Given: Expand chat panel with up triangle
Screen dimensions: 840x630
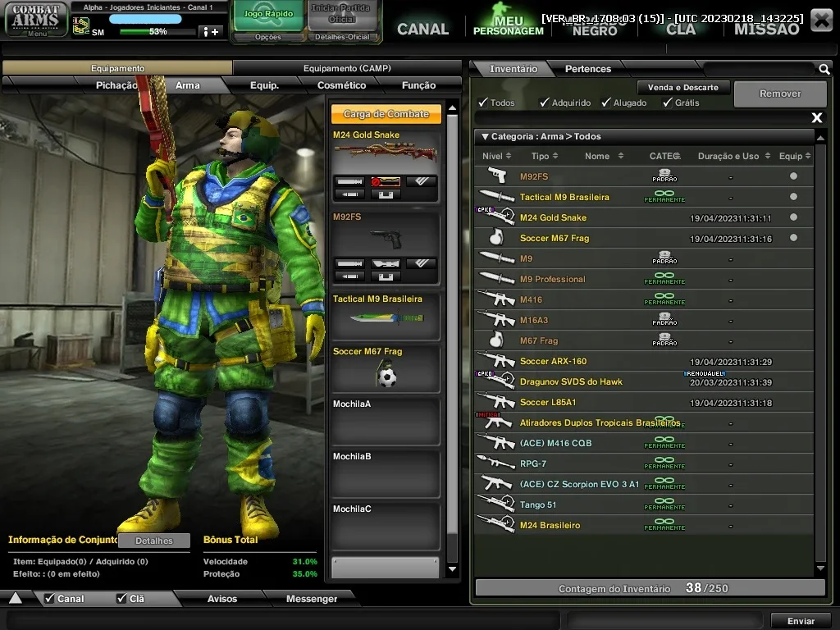Looking at the screenshot, I should (16, 598).
